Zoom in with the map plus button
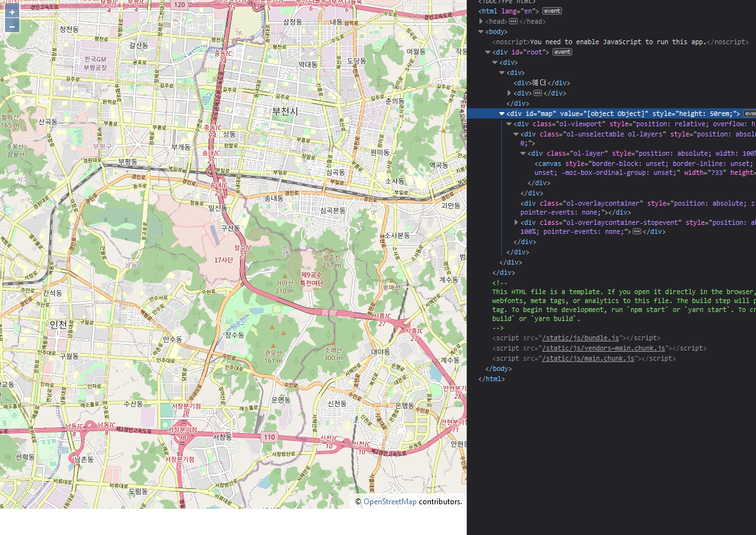 (x=12, y=12)
